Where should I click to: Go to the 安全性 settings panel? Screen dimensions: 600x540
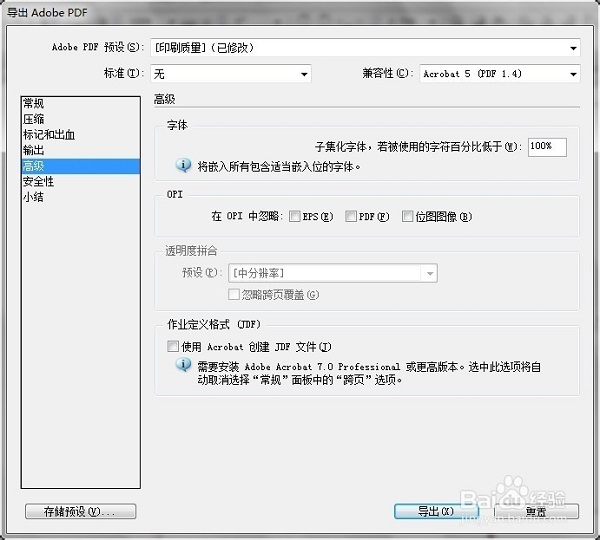pos(39,181)
